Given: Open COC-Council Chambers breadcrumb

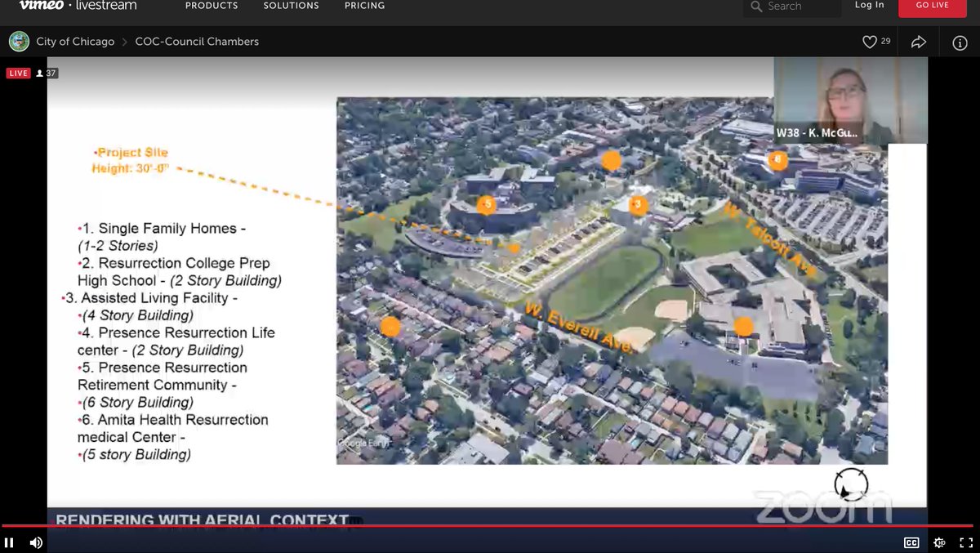Looking at the screenshot, I should tap(197, 42).
